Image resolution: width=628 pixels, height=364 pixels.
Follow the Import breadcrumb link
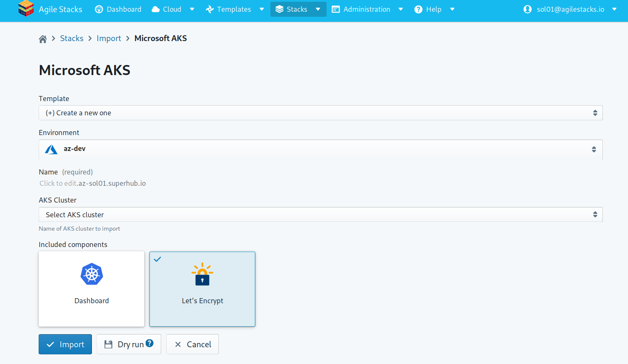(x=109, y=38)
